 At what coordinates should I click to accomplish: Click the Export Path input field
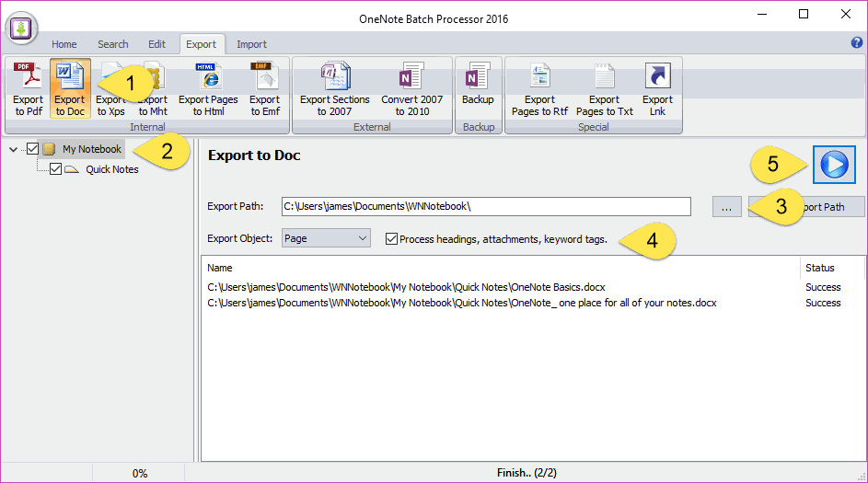[x=486, y=206]
